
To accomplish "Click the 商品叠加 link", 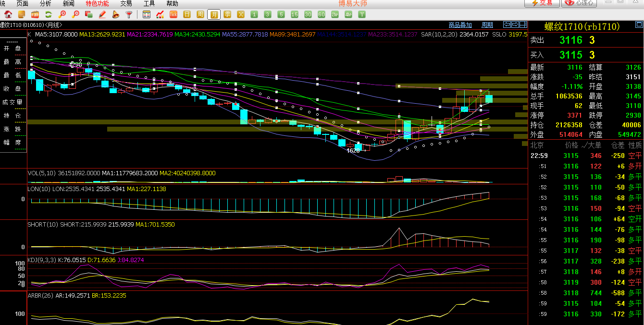I will click(x=460, y=25).
